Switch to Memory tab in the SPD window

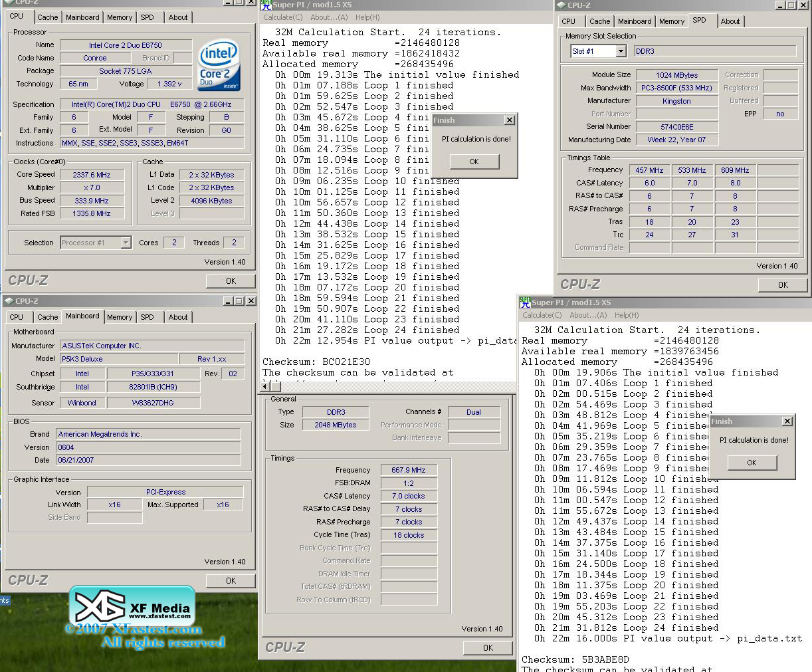[671, 21]
